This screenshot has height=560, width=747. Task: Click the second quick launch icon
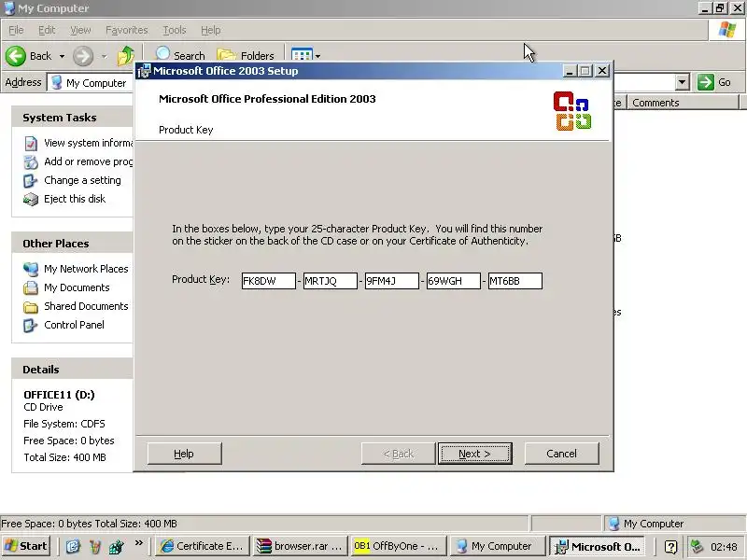(95, 546)
